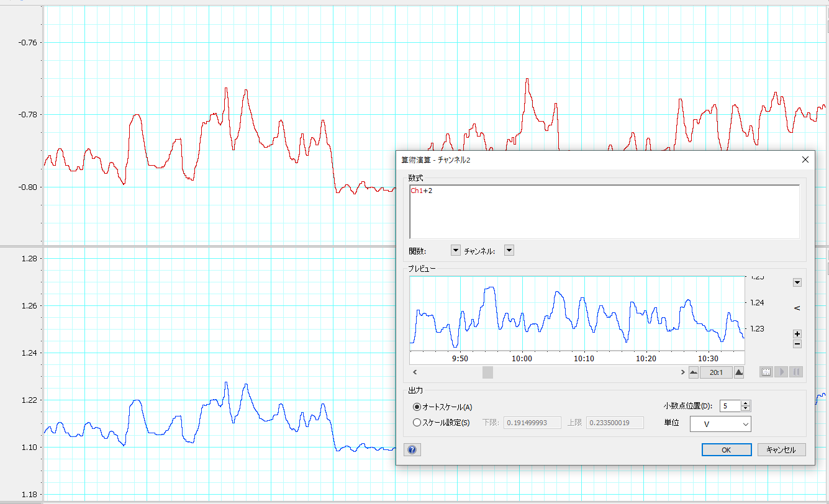Image resolution: width=829 pixels, height=504 pixels.
Task: Click the 10:00 time label in the preview
Action: (x=522, y=359)
